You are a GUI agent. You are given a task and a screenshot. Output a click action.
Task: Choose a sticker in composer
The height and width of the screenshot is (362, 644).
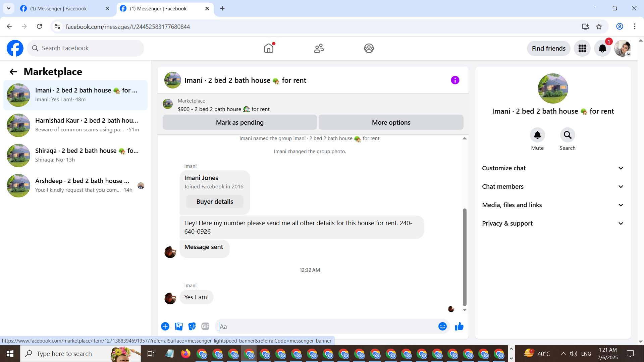pyautogui.click(x=192, y=326)
